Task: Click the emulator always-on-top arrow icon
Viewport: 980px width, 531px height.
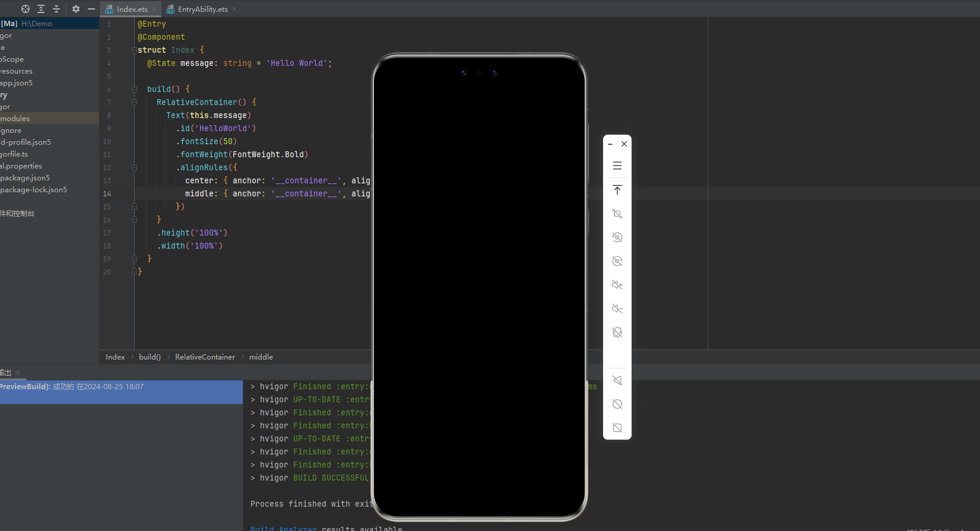Action: pyautogui.click(x=617, y=190)
